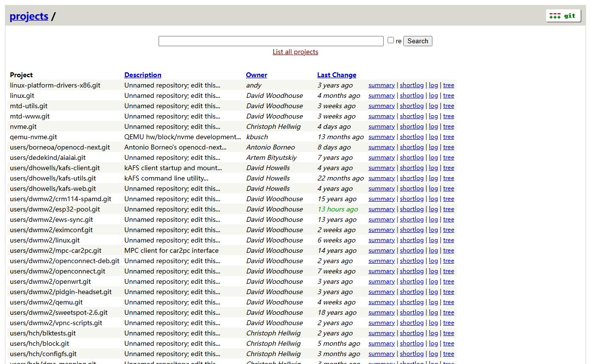This screenshot has width=591, height=364.
Task: Open shortlog for users/dwmw2/ews-sync.git
Action: pos(412,220)
